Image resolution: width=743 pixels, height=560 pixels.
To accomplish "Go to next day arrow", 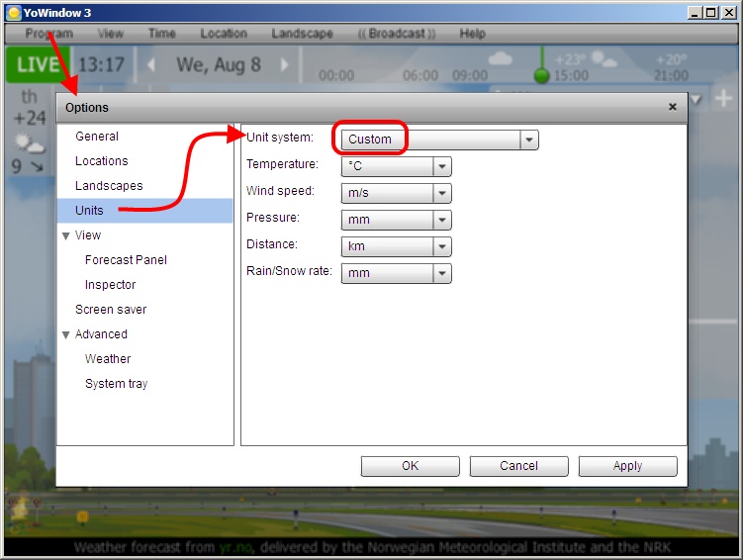I will [284, 64].
